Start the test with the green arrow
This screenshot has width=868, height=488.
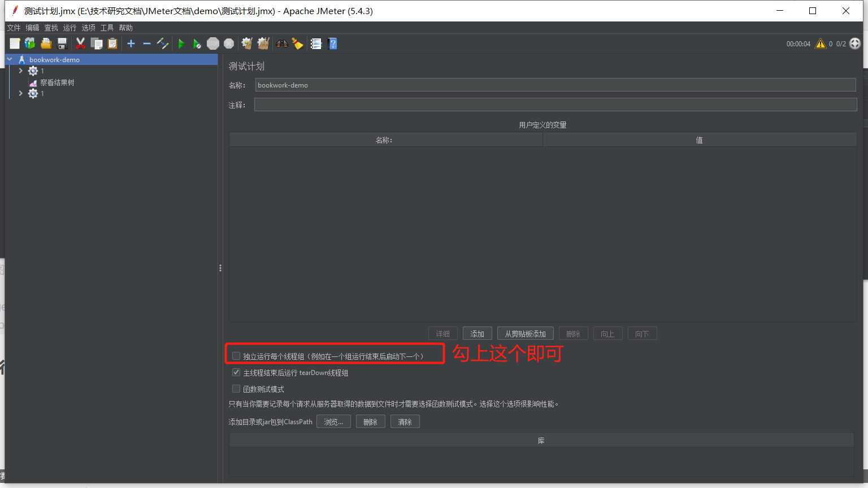pyautogui.click(x=181, y=43)
